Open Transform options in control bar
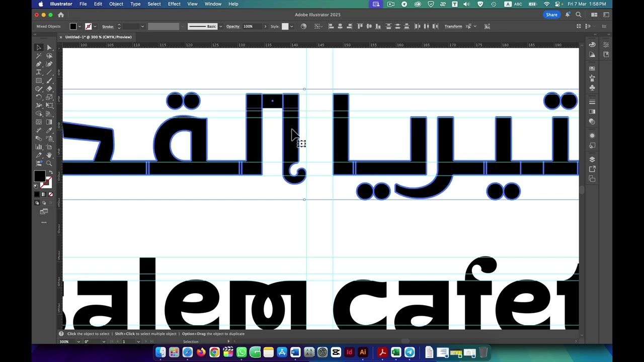Screen dimensions: 644x362 click(x=453, y=26)
